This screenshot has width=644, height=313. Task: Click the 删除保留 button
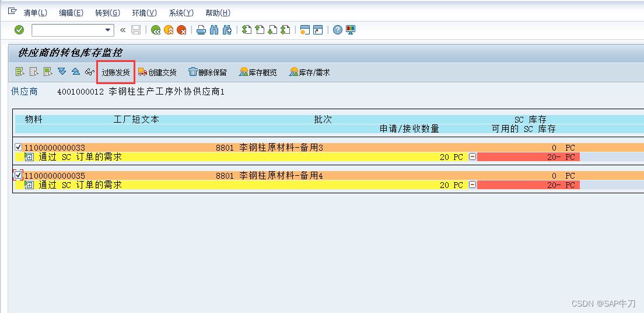[x=208, y=72]
